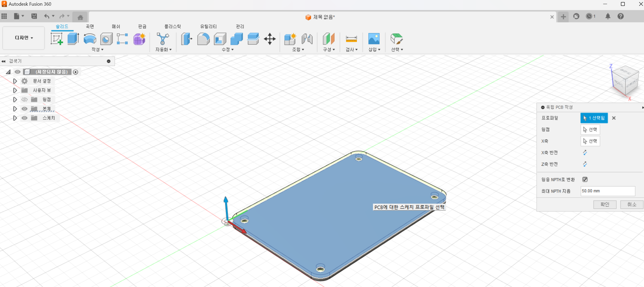
Task: Toggle visibility of 원점 folder
Action: pos(24,100)
